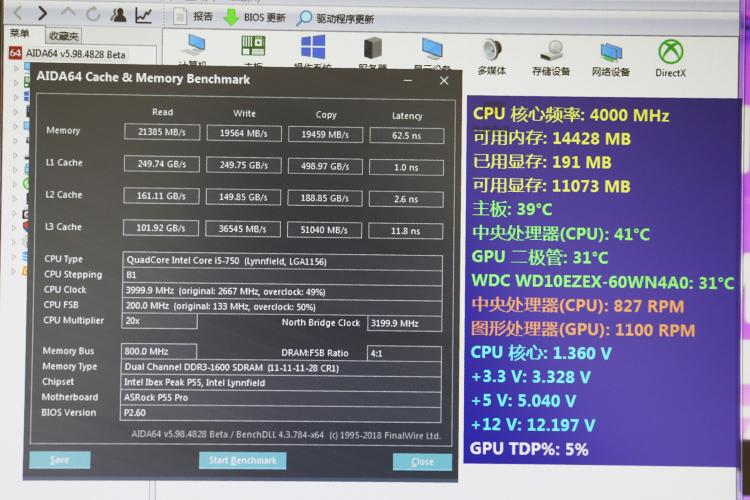Click L1 Cache Copy 498.97 GB/s
The image size is (750, 500).
[325, 166]
